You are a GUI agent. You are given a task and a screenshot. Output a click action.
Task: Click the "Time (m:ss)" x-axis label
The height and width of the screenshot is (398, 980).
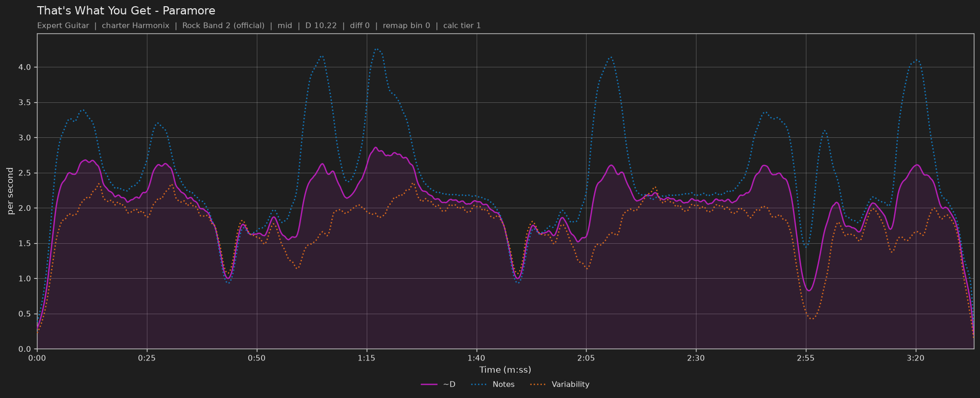click(x=505, y=370)
